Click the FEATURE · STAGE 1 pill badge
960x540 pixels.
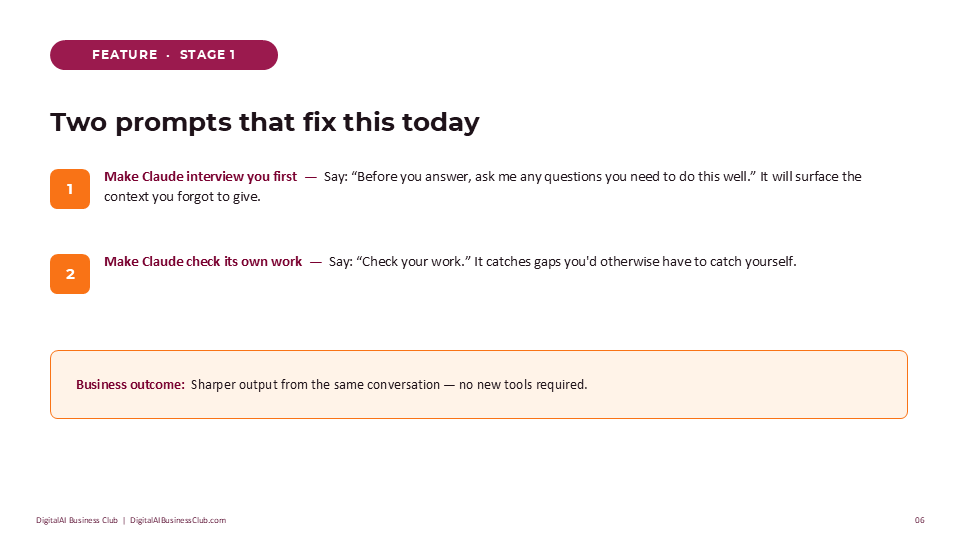click(x=164, y=55)
